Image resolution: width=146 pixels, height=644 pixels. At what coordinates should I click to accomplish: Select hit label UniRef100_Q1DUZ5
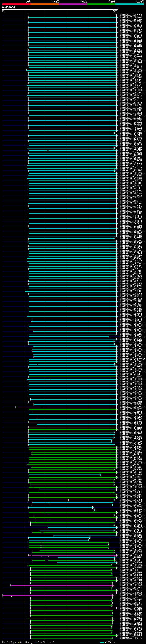pyautogui.click(x=131, y=40)
